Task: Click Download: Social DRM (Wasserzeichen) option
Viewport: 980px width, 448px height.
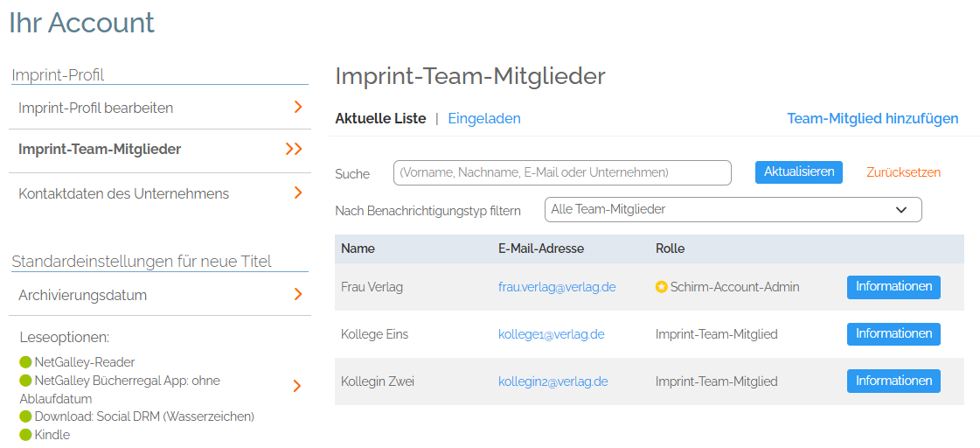Action: pos(144,416)
